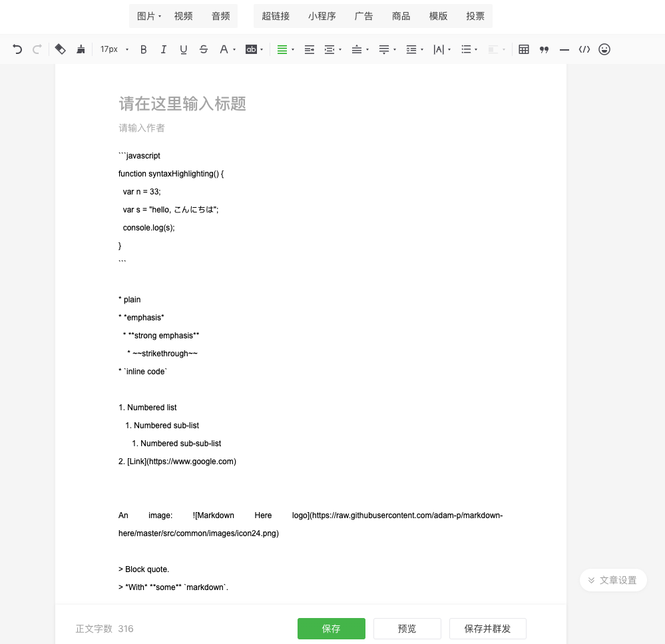Toggle strikethrough formatting
The height and width of the screenshot is (644, 665).
(x=204, y=49)
